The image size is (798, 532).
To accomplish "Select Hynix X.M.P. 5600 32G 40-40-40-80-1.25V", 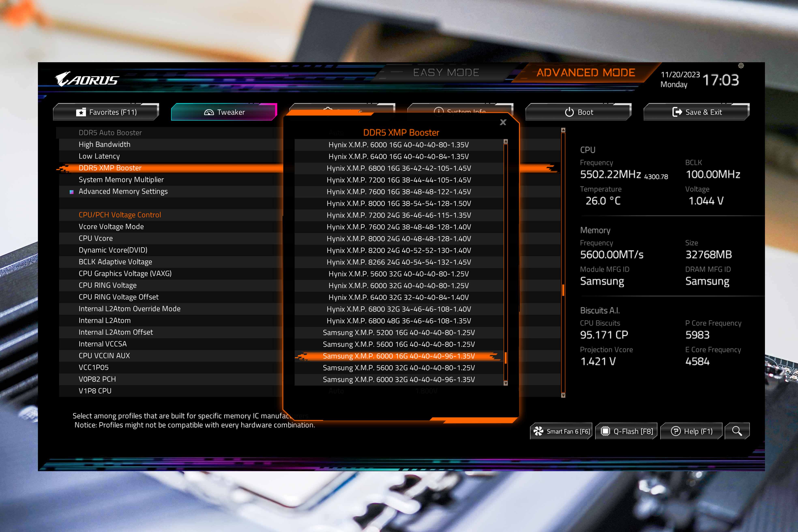I will (399, 274).
